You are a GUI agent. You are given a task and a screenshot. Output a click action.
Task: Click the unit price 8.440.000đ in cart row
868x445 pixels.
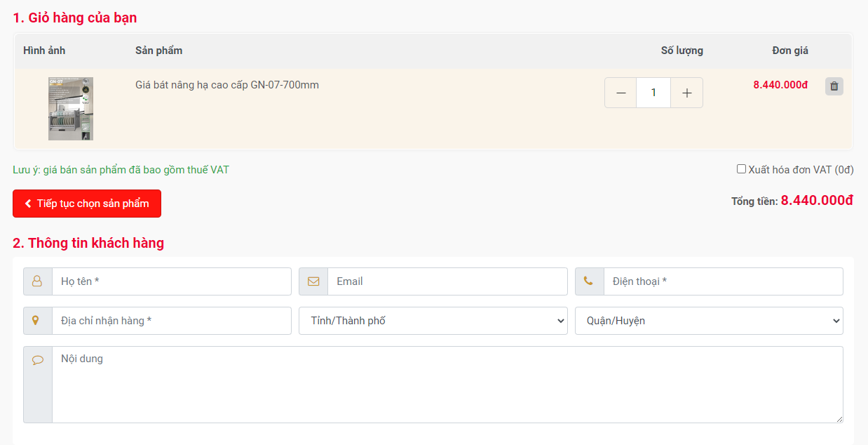780,85
